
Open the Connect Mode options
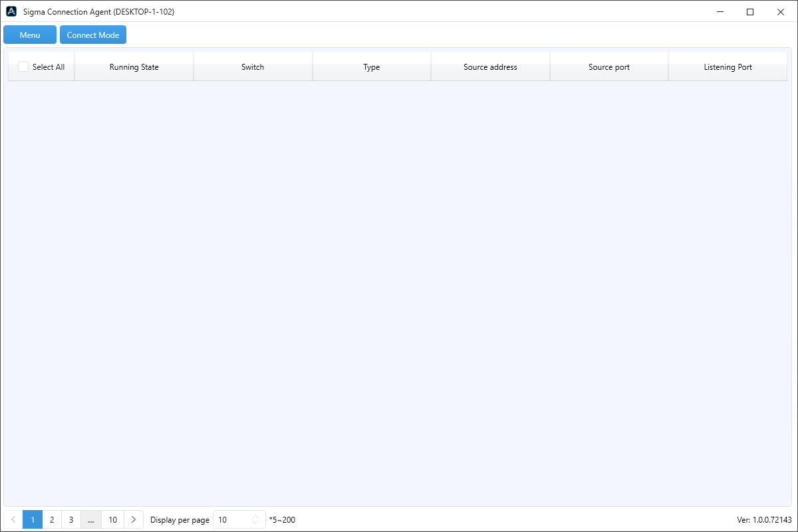[93, 35]
